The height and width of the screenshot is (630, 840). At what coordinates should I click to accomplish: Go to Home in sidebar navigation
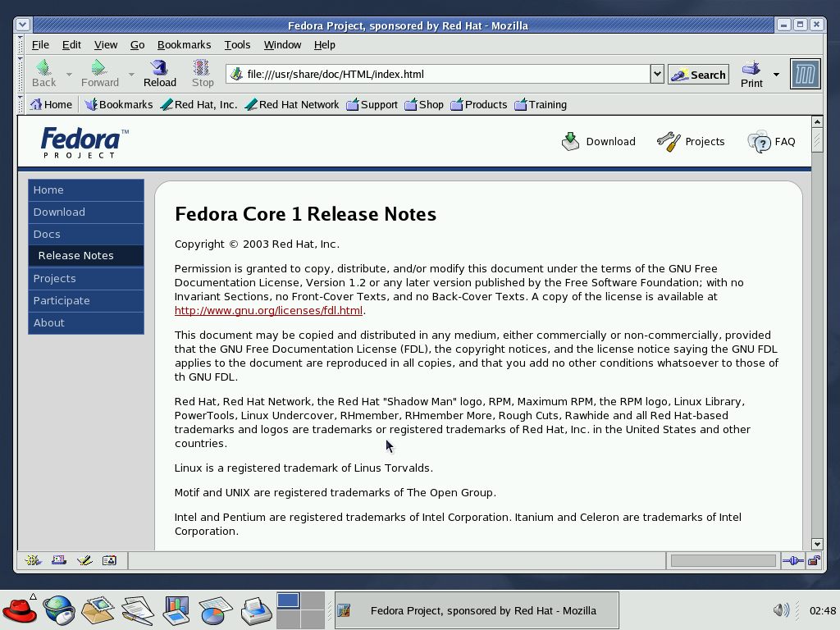click(x=85, y=190)
